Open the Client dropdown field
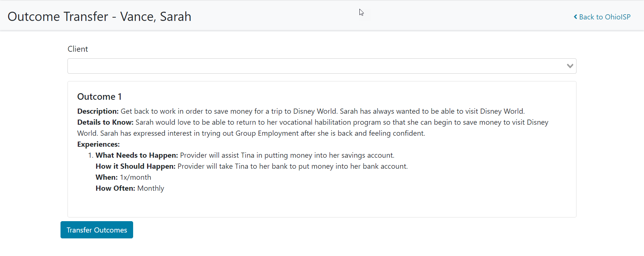 point(315,66)
